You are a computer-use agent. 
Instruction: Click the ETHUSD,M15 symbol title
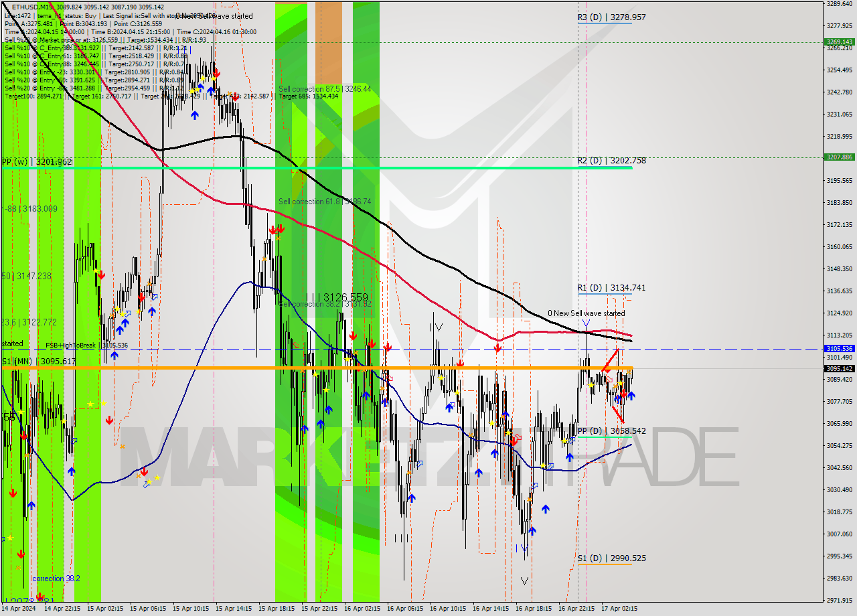click(x=33, y=7)
